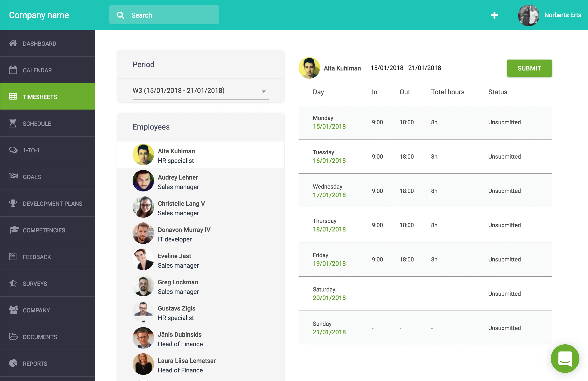Viewport: 588px width, 381px height.
Task: Open the Timesheets menu tab
Action: (x=48, y=97)
